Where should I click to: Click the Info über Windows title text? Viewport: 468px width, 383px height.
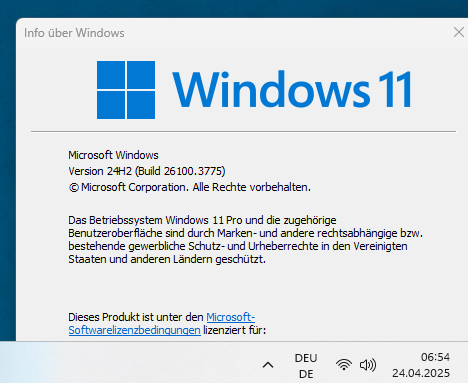click(x=74, y=33)
